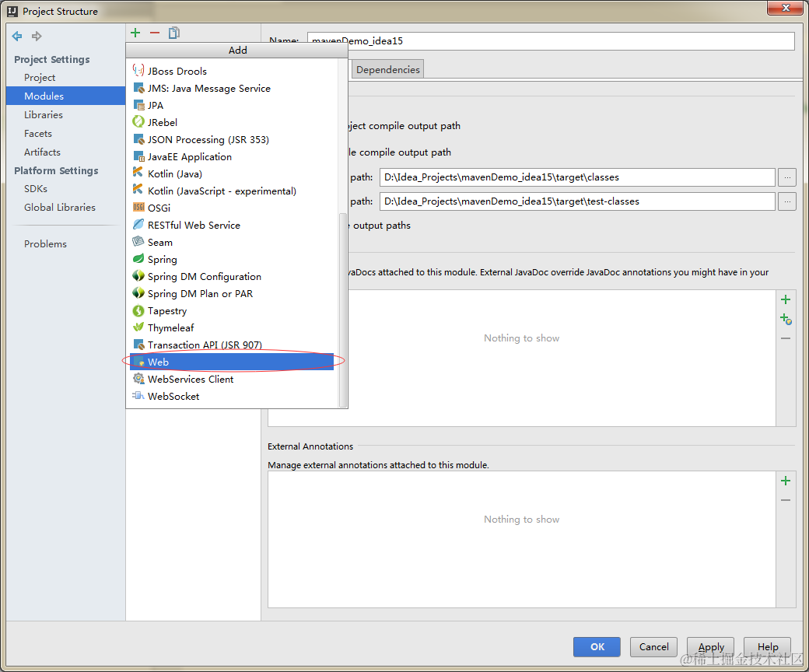Click the OK button
Viewport: 809px width, 672px height.
click(x=597, y=647)
